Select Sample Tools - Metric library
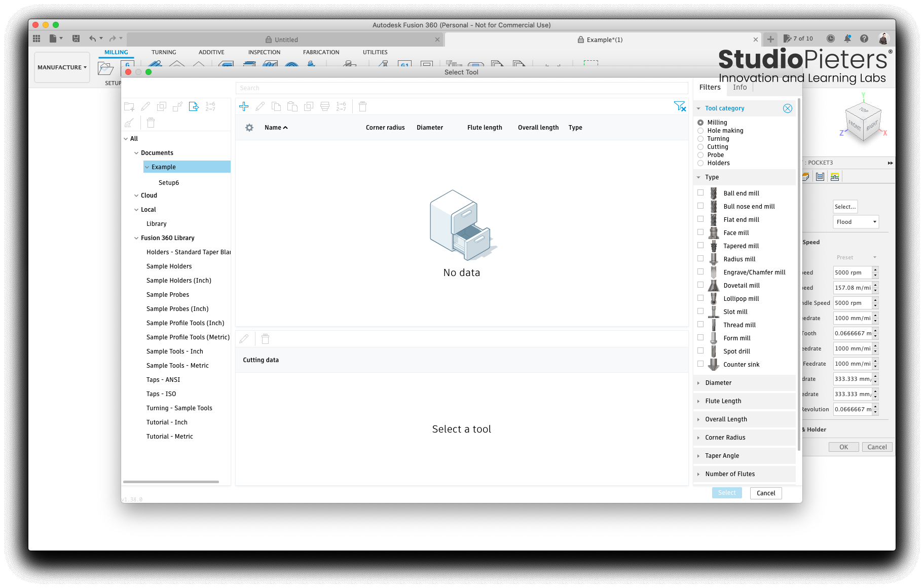The image size is (924, 588). pyautogui.click(x=177, y=366)
